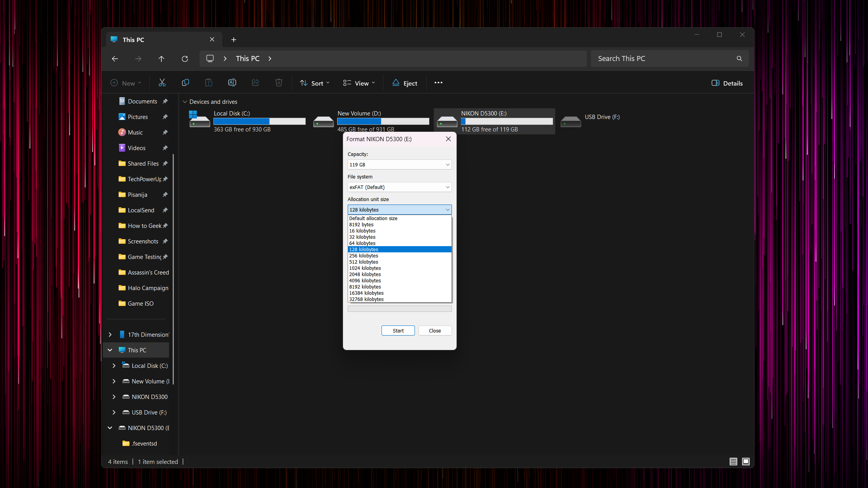Open Halo Campaign folder in sidebar

(x=148, y=288)
